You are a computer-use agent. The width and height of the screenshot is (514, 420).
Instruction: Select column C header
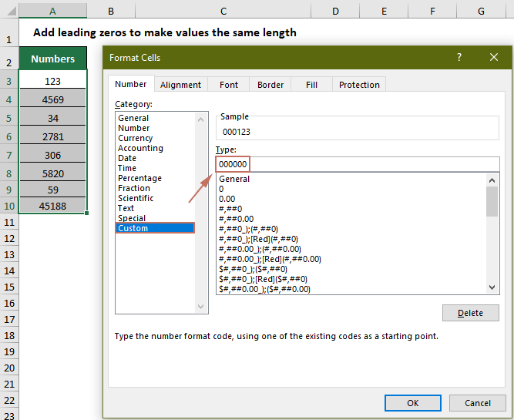(x=223, y=11)
